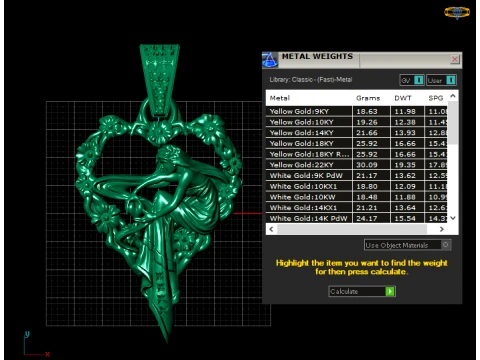The width and height of the screenshot is (480, 360).
Task: Select White Gold:9K PdW row
Action: (x=357, y=175)
